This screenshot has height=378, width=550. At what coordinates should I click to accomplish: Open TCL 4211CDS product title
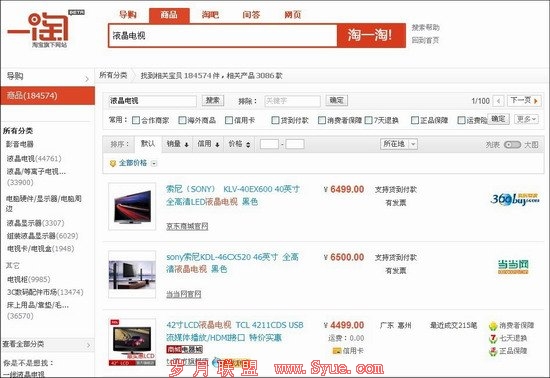point(235,331)
